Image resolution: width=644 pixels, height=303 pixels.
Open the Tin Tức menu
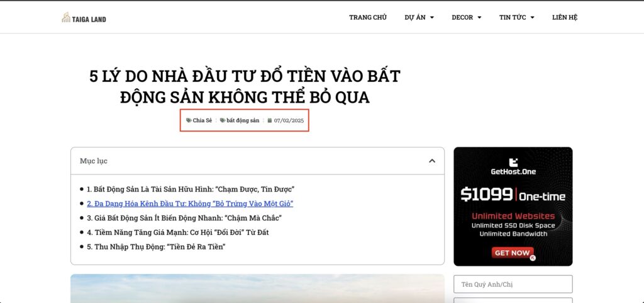[x=513, y=17]
